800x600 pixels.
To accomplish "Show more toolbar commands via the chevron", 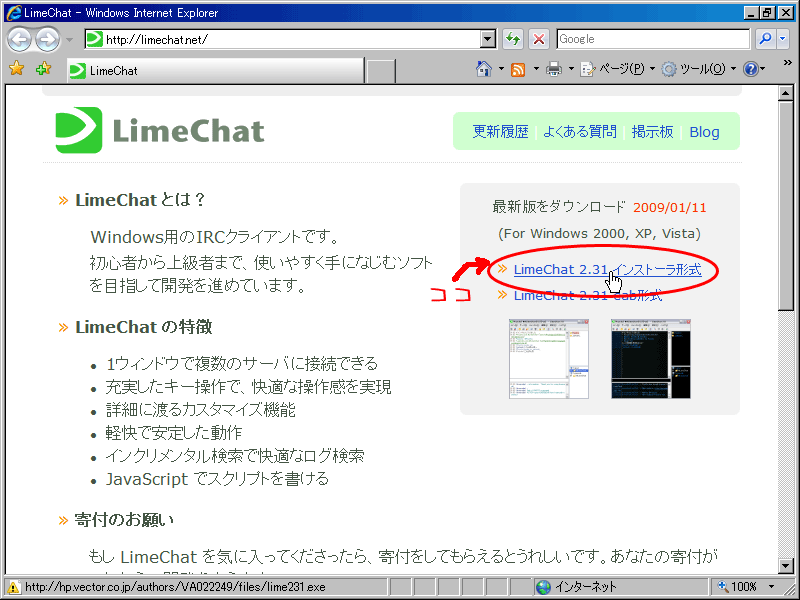I will coord(788,62).
